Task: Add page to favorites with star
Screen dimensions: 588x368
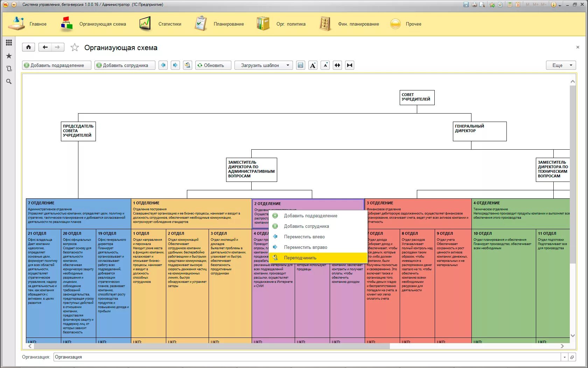Action: pyautogui.click(x=75, y=47)
